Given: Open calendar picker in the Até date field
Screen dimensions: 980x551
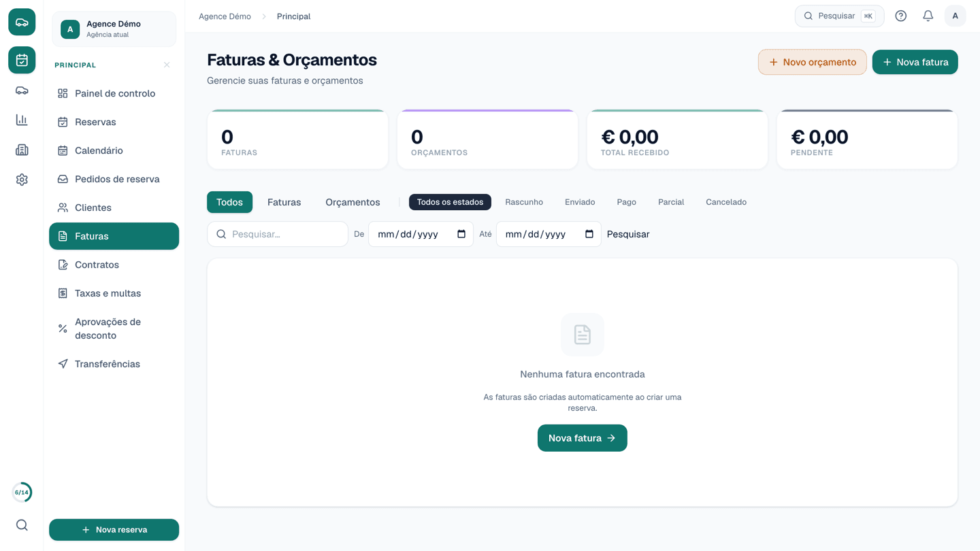Looking at the screenshot, I should point(589,234).
